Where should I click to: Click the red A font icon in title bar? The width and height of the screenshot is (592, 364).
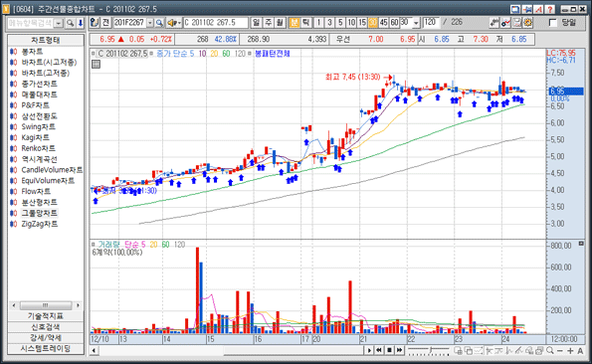click(x=538, y=9)
